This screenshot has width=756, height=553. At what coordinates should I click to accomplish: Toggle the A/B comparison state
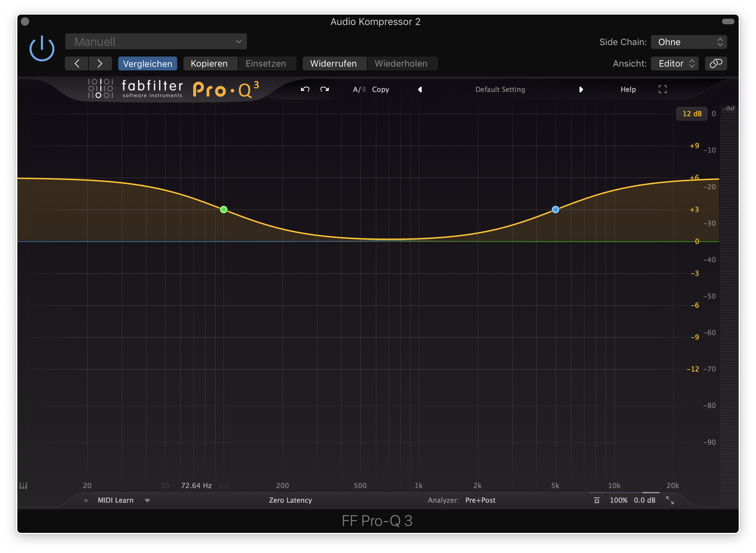359,90
